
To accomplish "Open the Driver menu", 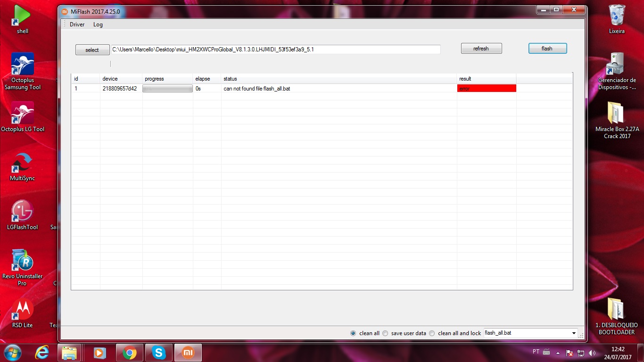I will click(77, 25).
